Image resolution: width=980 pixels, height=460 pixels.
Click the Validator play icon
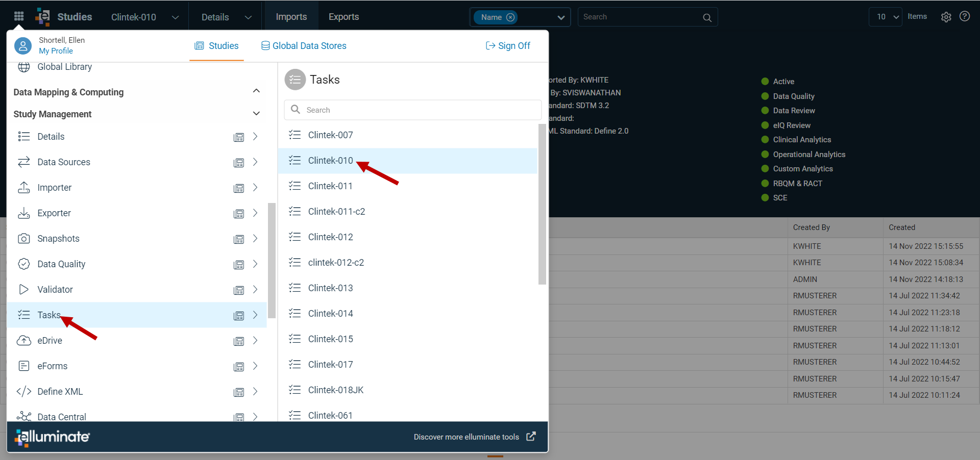click(23, 289)
